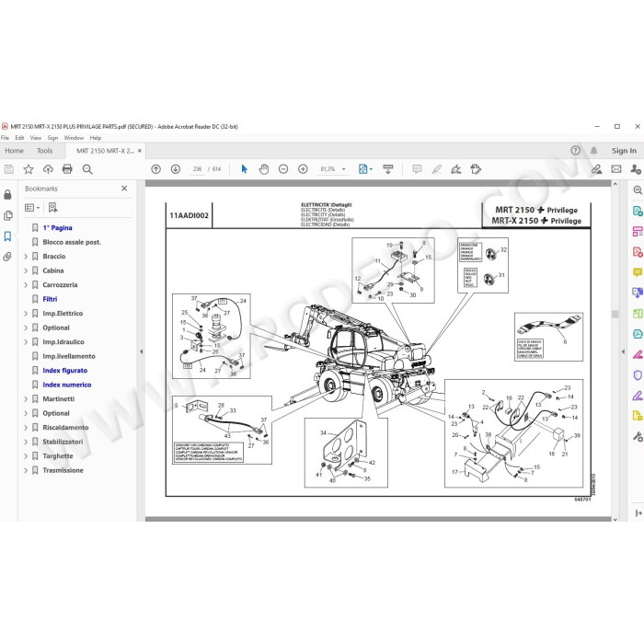The width and height of the screenshot is (644, 644).
Task: Send file by email envelope icon
Action: (x=616, y=169)
